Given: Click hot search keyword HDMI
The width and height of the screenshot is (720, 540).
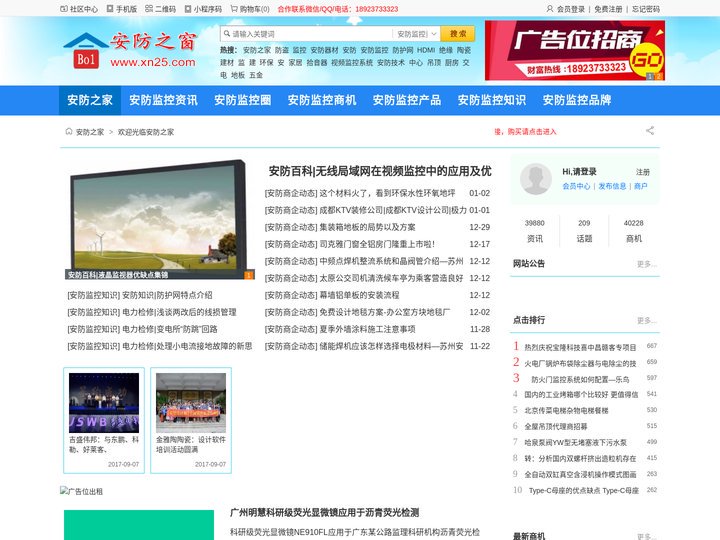Looking at the screenshot, I should [426, 50].
